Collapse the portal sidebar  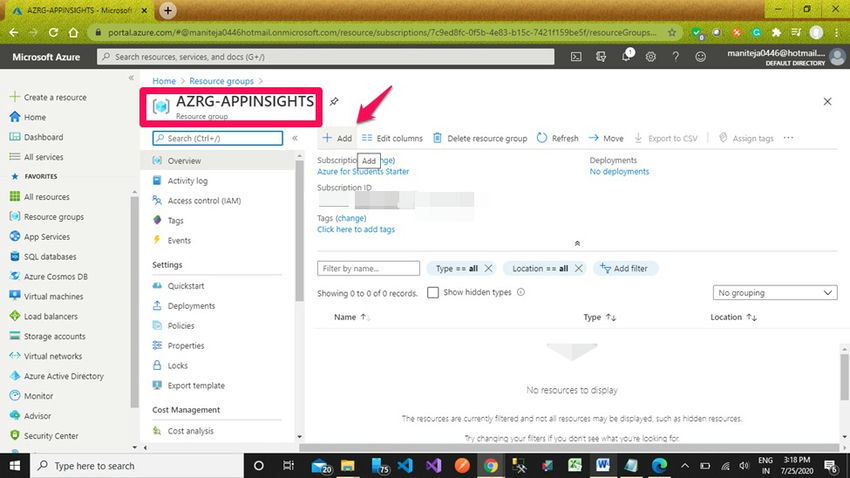pos(131,78)
